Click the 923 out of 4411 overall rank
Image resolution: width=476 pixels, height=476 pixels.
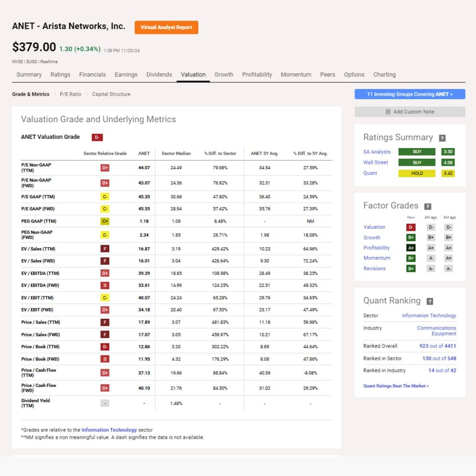[x=438, y=346]
